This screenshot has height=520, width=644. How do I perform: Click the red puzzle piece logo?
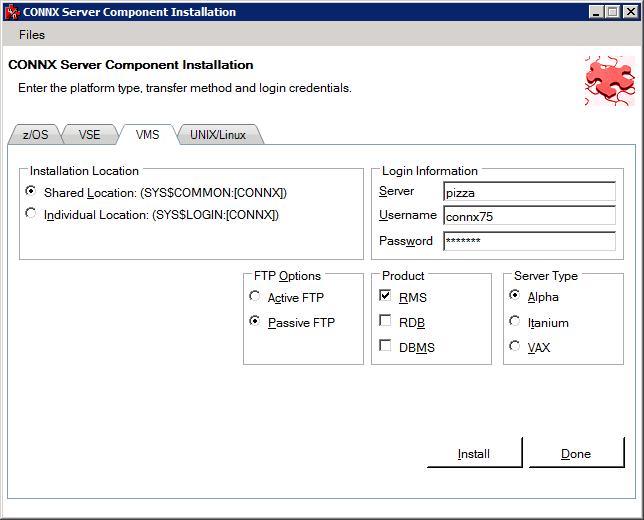610,81
